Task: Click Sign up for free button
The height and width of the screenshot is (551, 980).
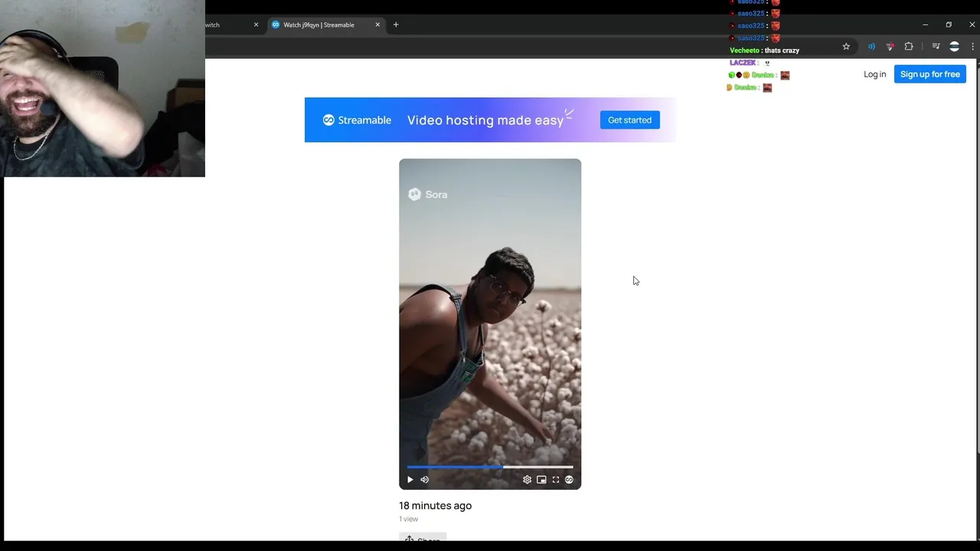Action: point(929,74)
